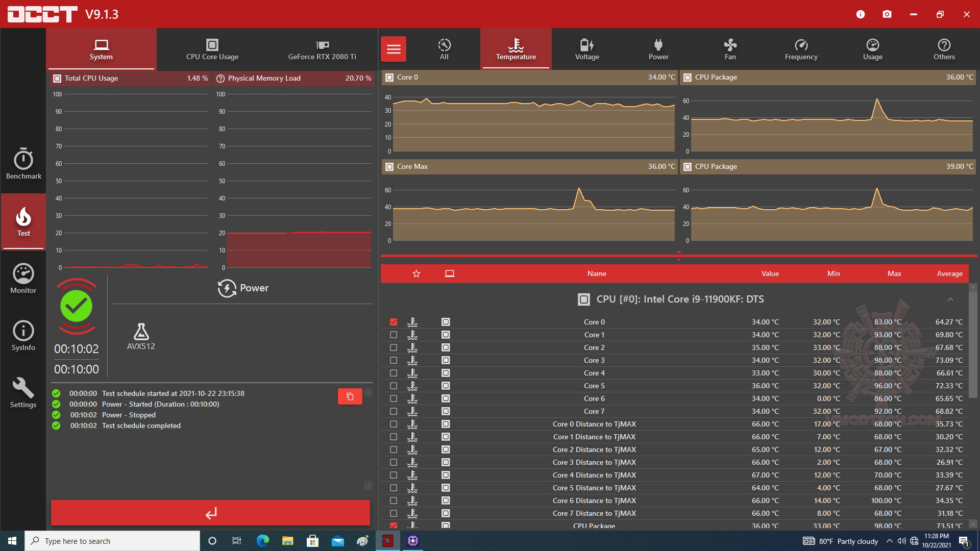980x551 pixels.
Task: Click the screenshot camera icon in the title bar
Action: (x=887, y=14)
